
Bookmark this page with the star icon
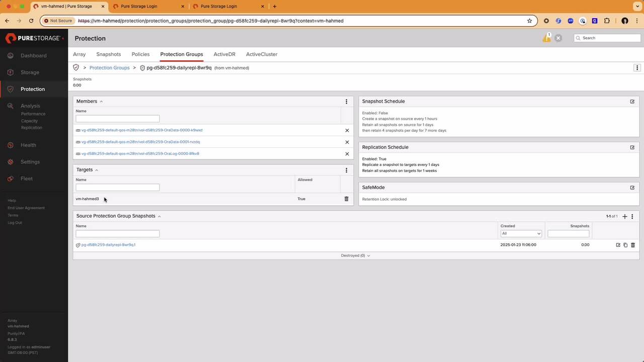[x=529, y=21]
